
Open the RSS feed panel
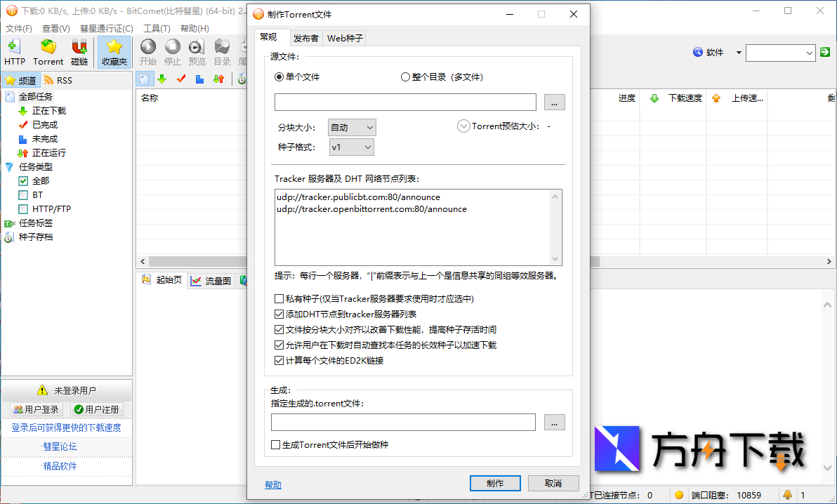point(58,80)
